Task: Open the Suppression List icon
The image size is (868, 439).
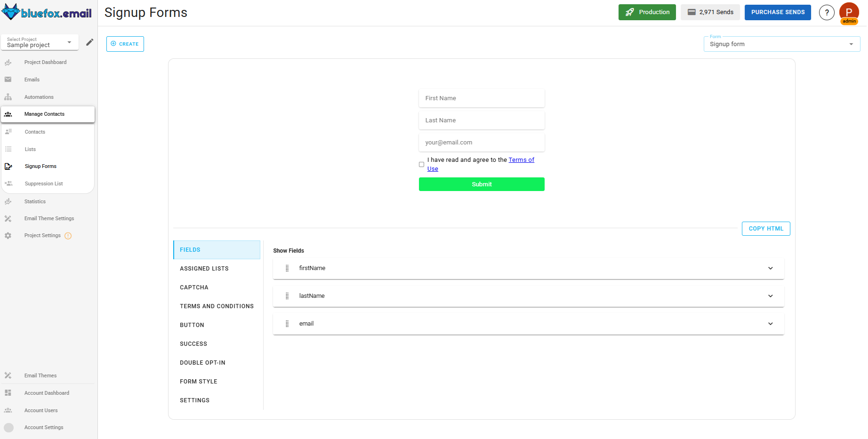Action: click(x=8, y=184)
